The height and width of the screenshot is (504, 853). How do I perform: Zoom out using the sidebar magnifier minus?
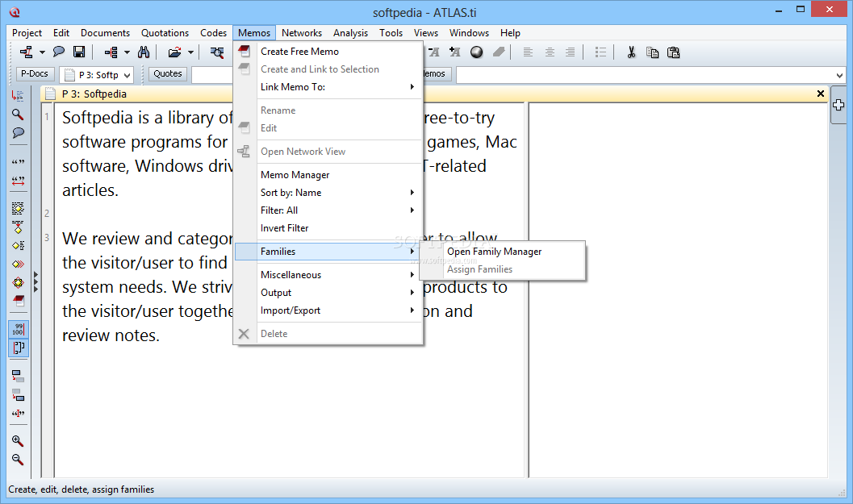click(x=18, y=460)
